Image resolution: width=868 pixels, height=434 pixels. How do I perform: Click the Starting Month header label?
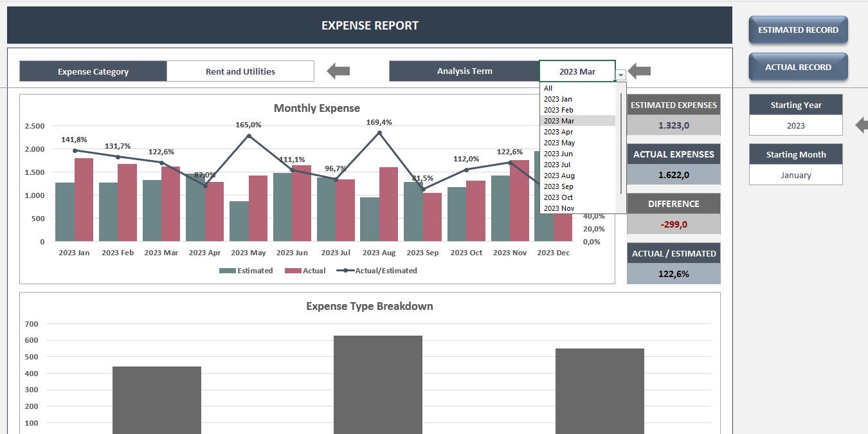click(x=795, y=154)
